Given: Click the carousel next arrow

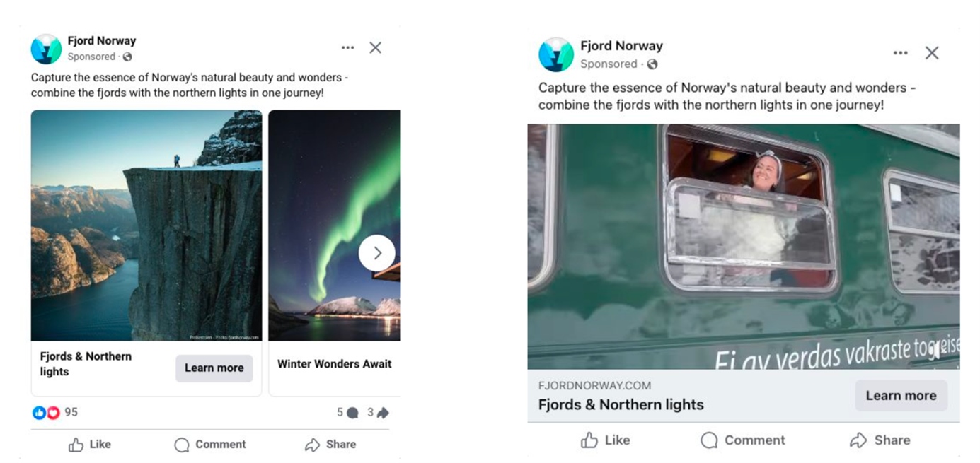Looking at the screenshot, I should (376, 252).
